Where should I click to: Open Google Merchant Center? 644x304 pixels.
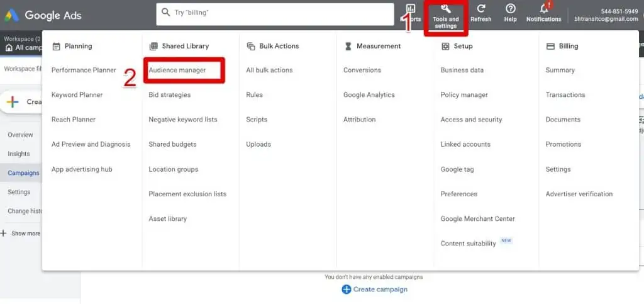click(478, 218)
